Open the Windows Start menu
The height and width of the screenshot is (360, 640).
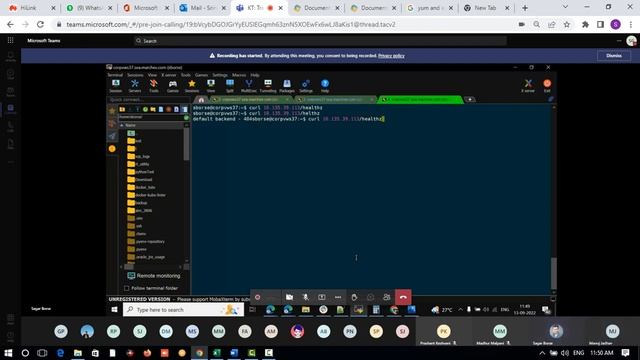click(8, 353)
